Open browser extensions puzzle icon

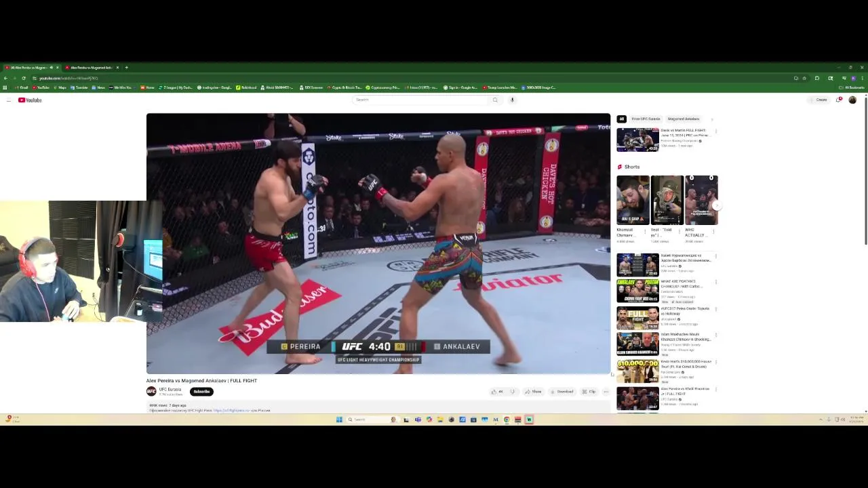pyautogui.click(x=817, y=78)
